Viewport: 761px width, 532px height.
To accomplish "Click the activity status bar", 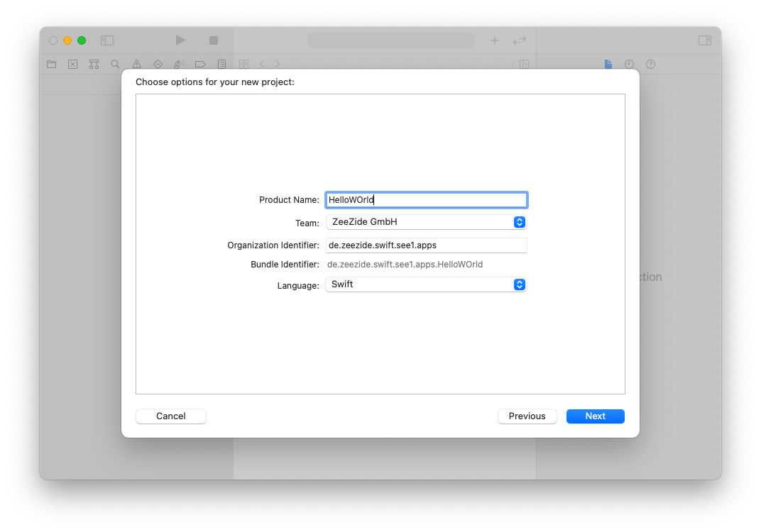I will pos(390,40).
